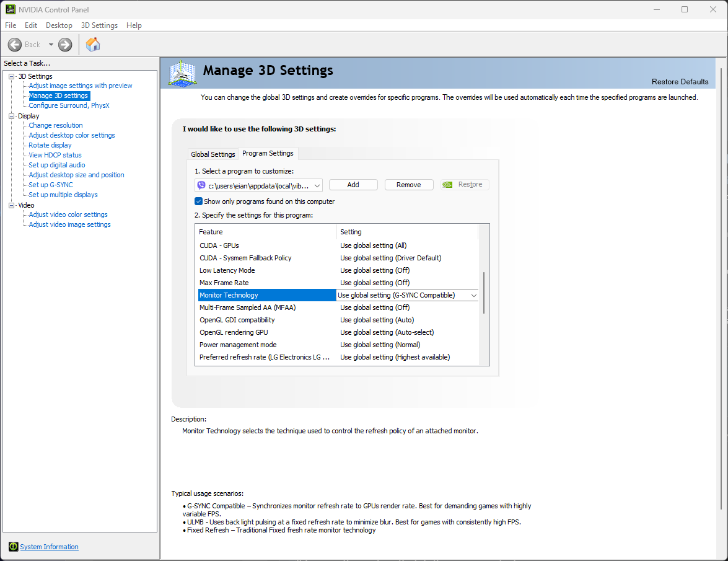The height and width of the screenshot is (561, 728).
Task: Open Adjust video color settings
Action: click(x=68, y=214)
